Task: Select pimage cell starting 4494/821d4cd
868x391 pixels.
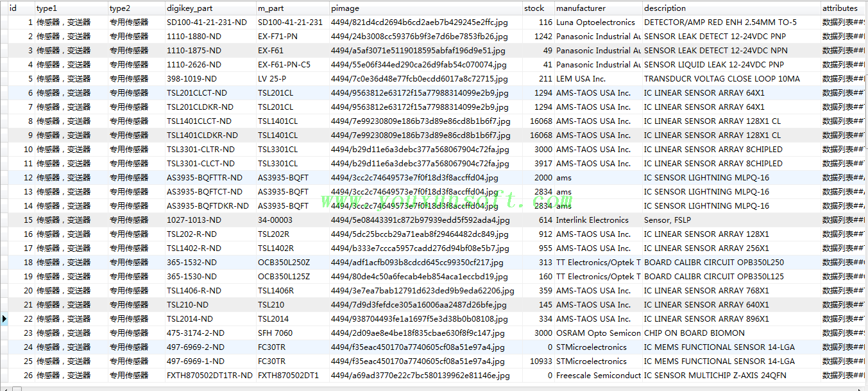Action: pos(425,22)
